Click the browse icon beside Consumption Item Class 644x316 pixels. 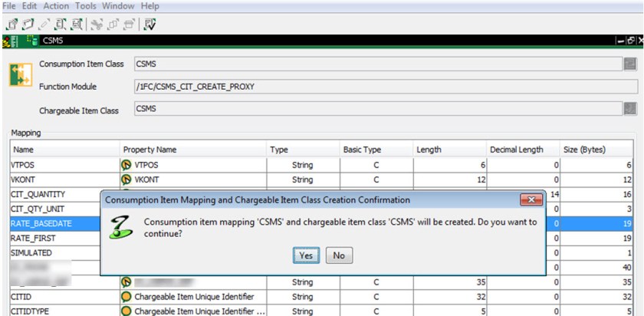click(x=629, y=64)
